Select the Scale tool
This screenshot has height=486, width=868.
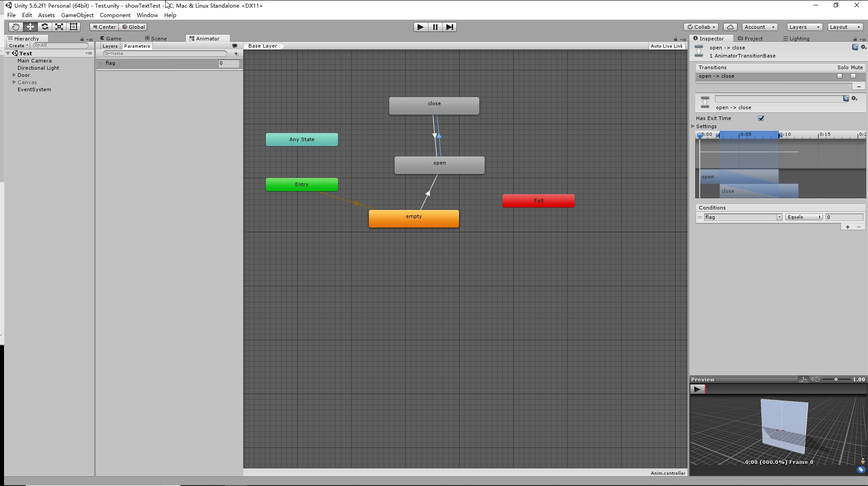pyautogui.click(x=59, y=27)
